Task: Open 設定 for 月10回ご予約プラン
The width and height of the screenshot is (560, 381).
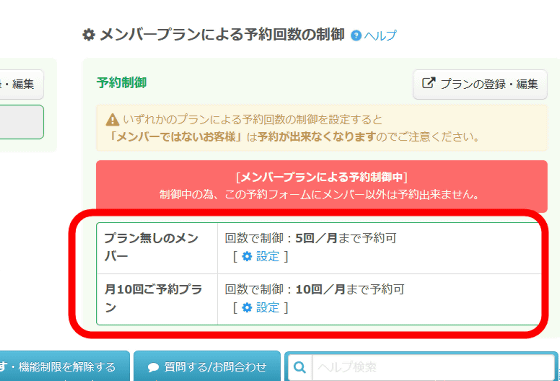Action: point(268,307)
